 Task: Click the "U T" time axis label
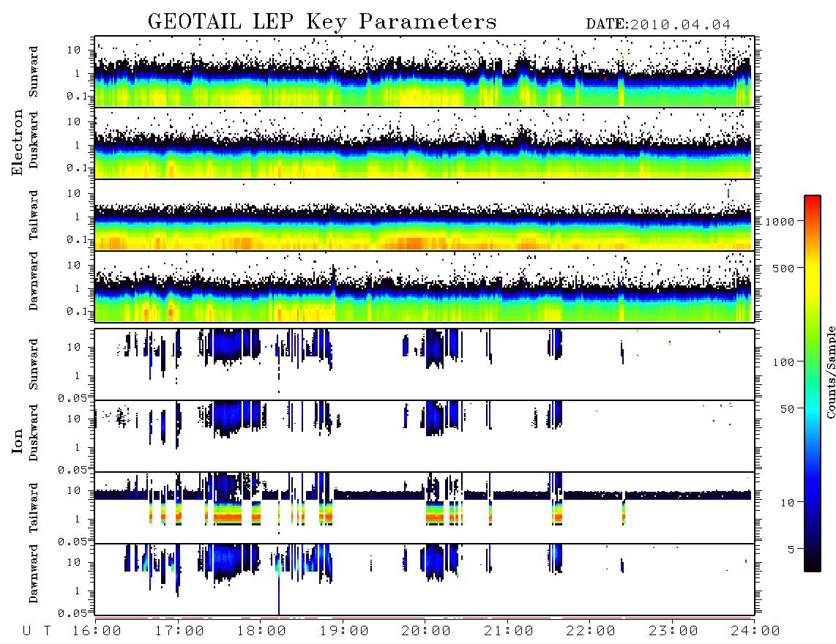(x=37, y=631)
